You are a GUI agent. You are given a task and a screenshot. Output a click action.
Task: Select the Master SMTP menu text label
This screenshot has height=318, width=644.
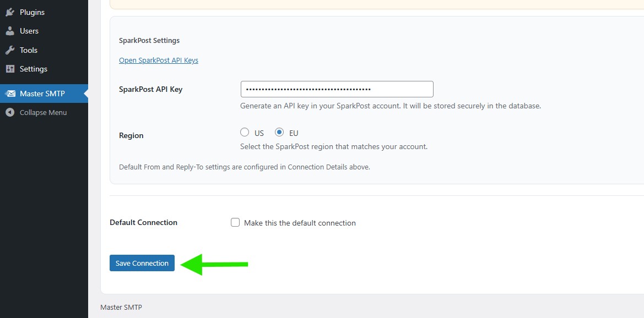(42, 94)
